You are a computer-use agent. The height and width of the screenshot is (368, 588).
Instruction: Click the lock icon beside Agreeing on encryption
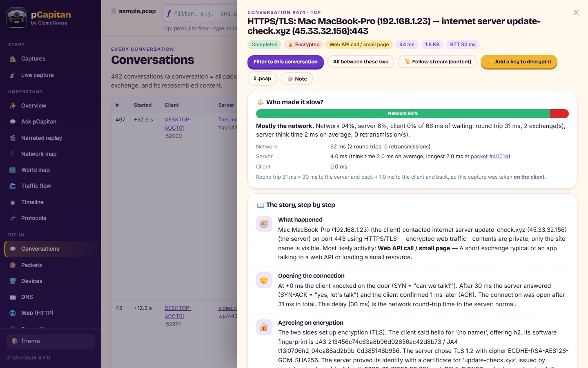click(x=264, y=327)
